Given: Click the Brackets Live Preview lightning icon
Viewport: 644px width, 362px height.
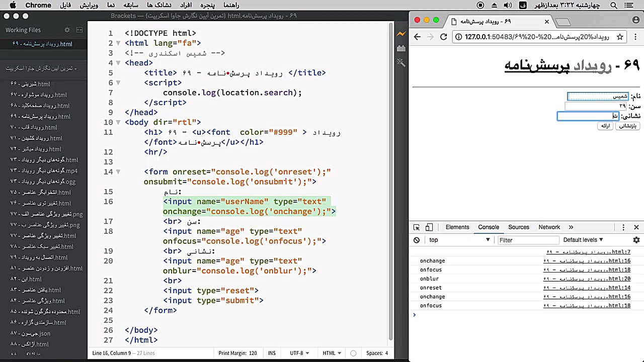Looking at the screenshot, I should click(x=401, y=34).
